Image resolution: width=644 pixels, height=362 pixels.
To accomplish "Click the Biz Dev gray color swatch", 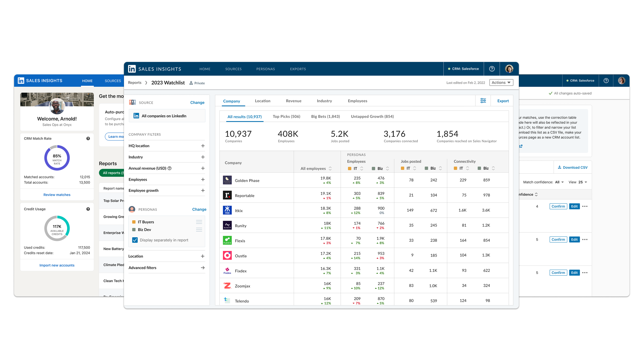I will [x=134, y=230].
